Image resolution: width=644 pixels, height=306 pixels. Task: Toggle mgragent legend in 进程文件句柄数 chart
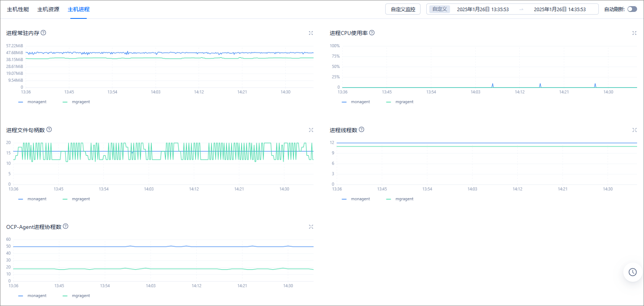76,199
